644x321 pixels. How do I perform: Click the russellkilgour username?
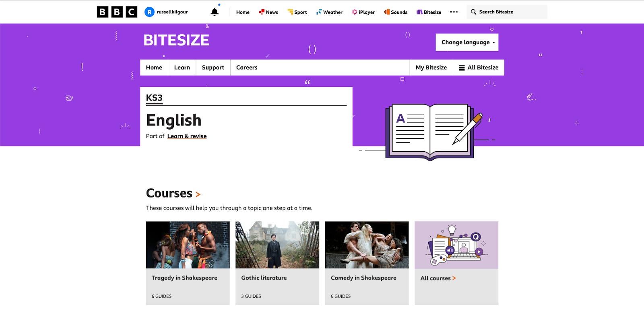pos(172,12)
